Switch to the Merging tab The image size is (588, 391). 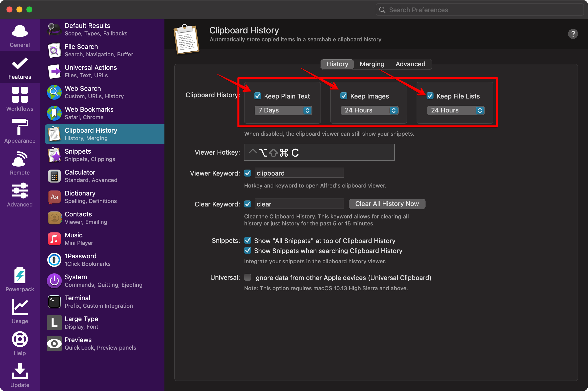(372, 64)
